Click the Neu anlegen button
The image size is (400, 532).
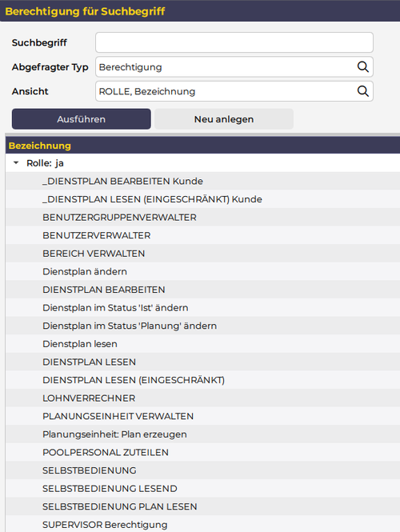[x=224, y=119]
